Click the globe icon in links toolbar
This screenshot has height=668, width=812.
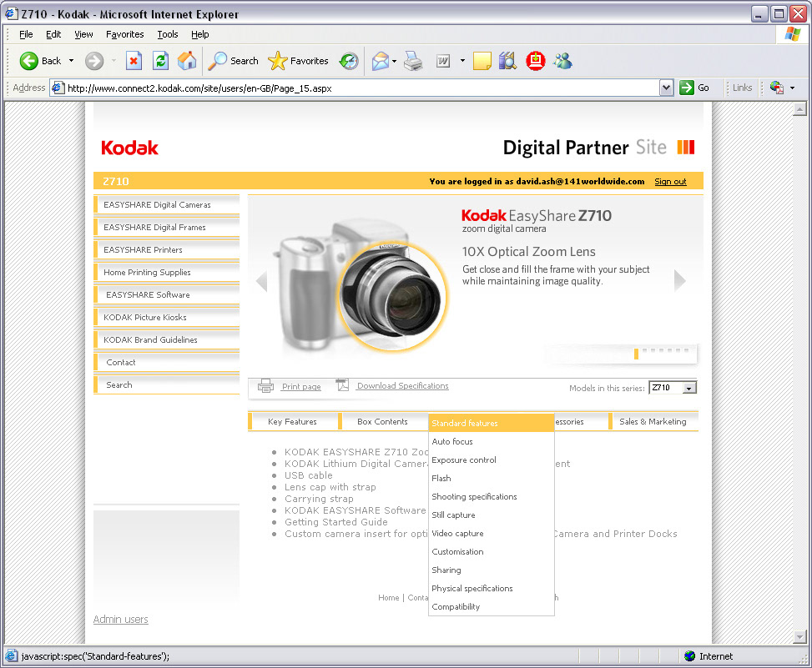[x=776, y=88]
